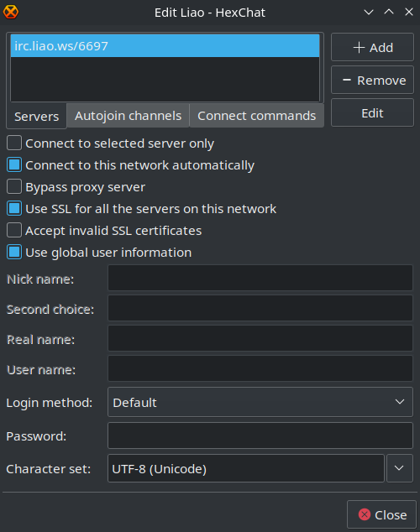The image size is (420, 532).
Task: Remove the selected server
Action: (x=372, y=80)
